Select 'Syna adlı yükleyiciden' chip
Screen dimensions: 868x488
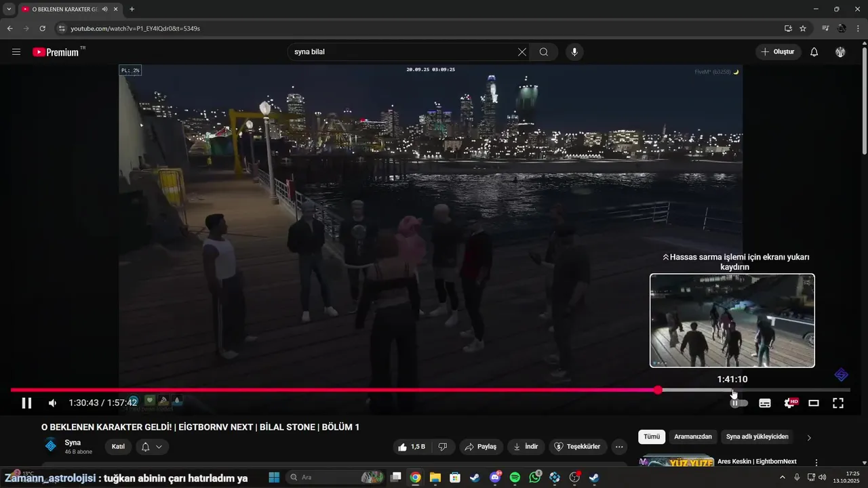point(757,437)
